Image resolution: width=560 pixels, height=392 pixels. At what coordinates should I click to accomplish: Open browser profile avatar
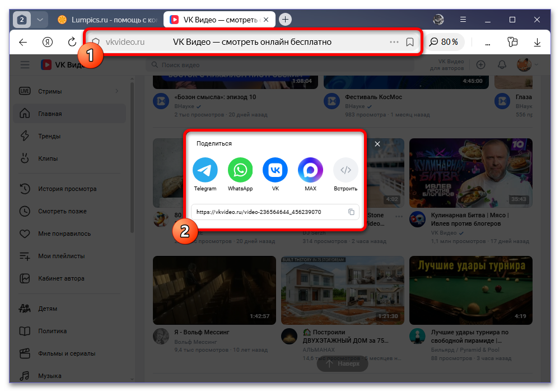click(x=438, y=20)
